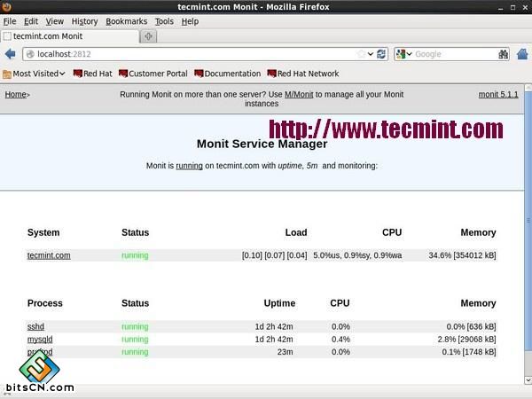Open the View menu

click(55, 21)
